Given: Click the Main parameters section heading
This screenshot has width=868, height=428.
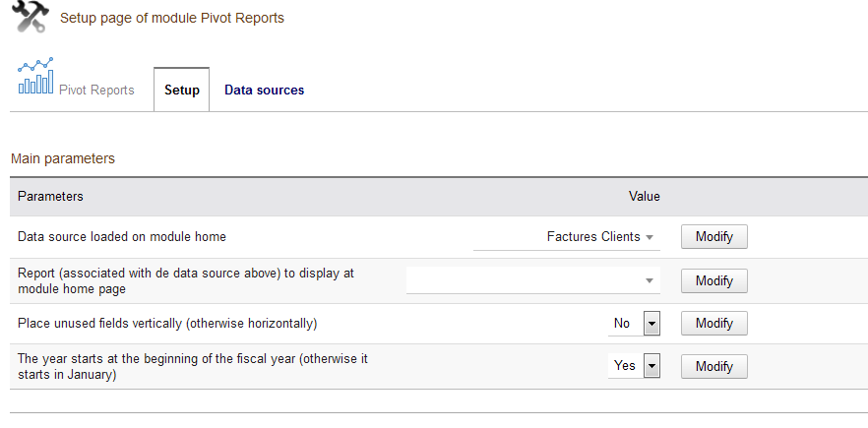Looking at the screenshot, I should click(x=62, y=158).
